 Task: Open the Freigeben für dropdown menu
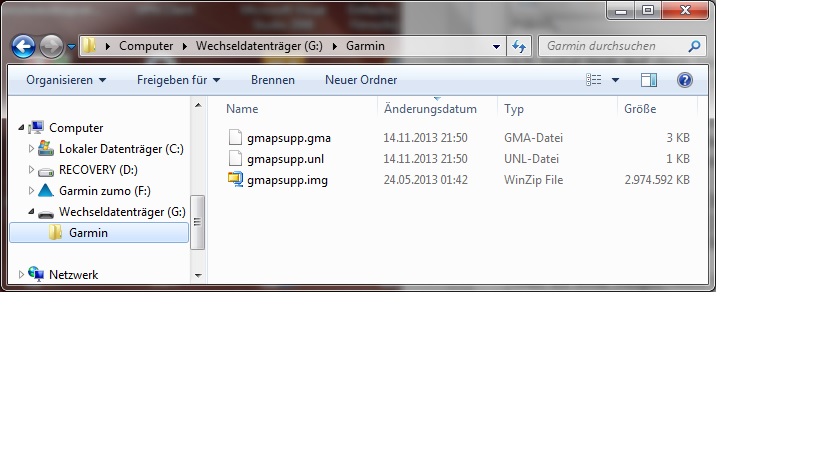click(x=179, y=80)
